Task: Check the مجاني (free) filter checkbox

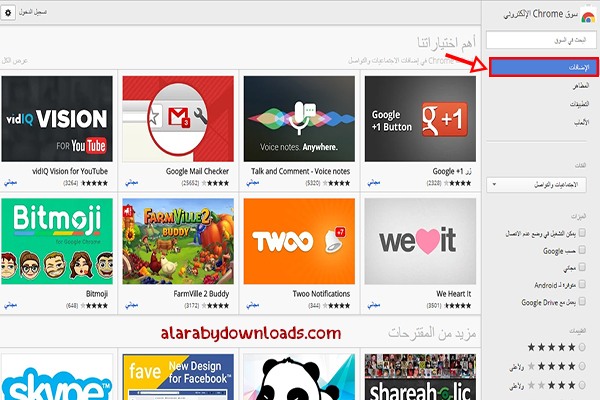Action: point(582,267)
